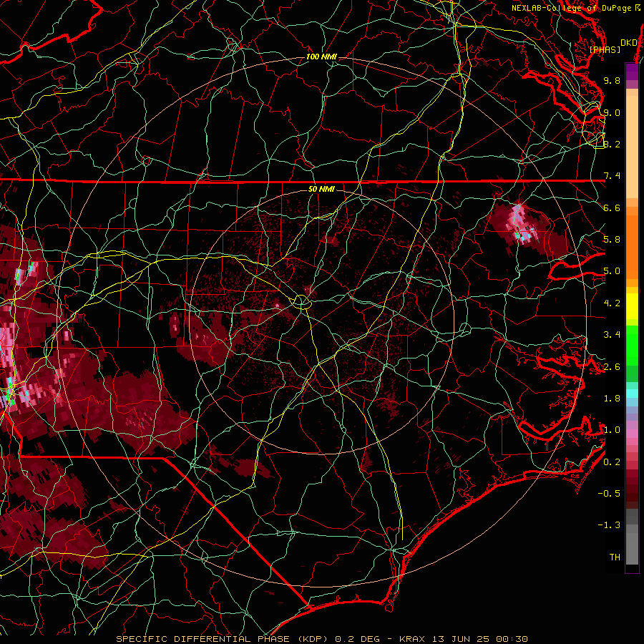
Task: Select the 5.8 value on the color scale
Action: tap(612, 240)
